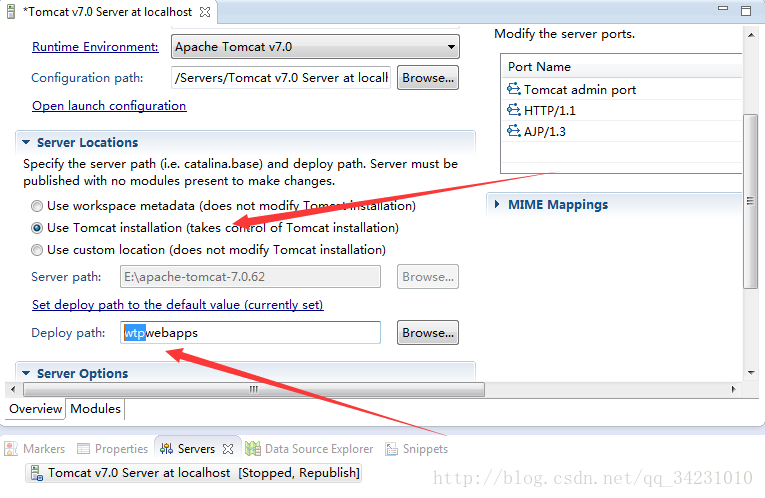Click the Servers view icon
This screenshot has height=498, width=765.
coord(166,448)
